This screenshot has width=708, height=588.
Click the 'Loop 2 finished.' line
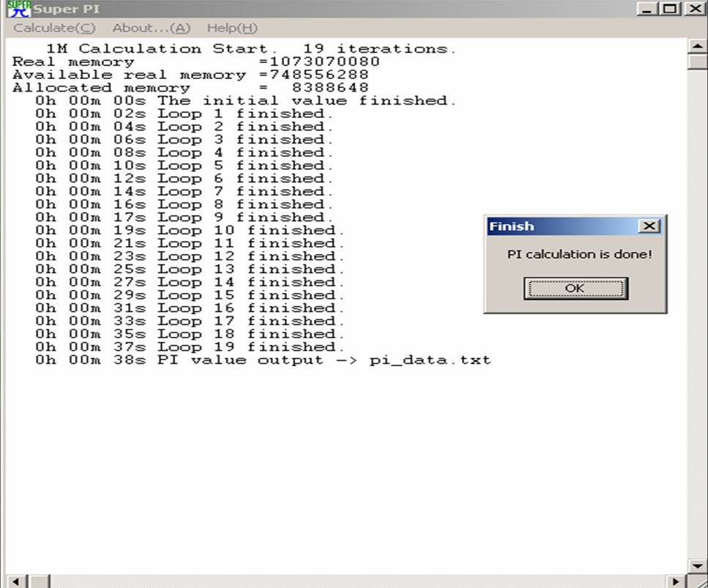(185, 127)
